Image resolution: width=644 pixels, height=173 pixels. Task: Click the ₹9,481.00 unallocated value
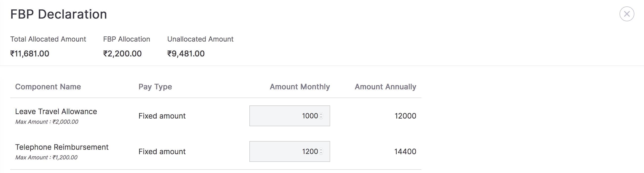click(186, 53)
